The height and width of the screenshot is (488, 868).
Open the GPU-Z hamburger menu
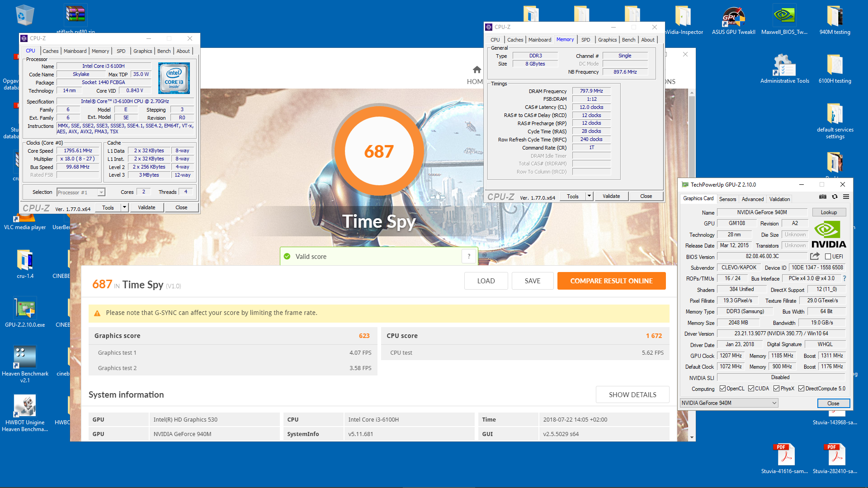[x=846, y=197]
